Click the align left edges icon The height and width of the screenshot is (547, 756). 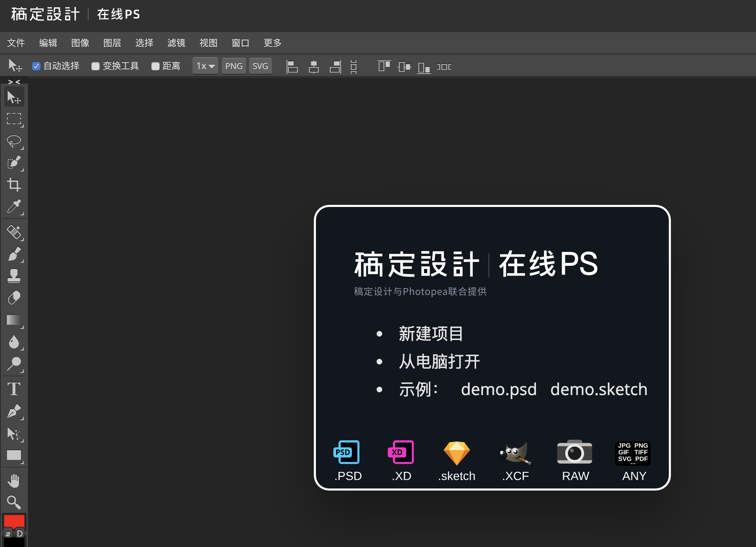tap(292, 66)
